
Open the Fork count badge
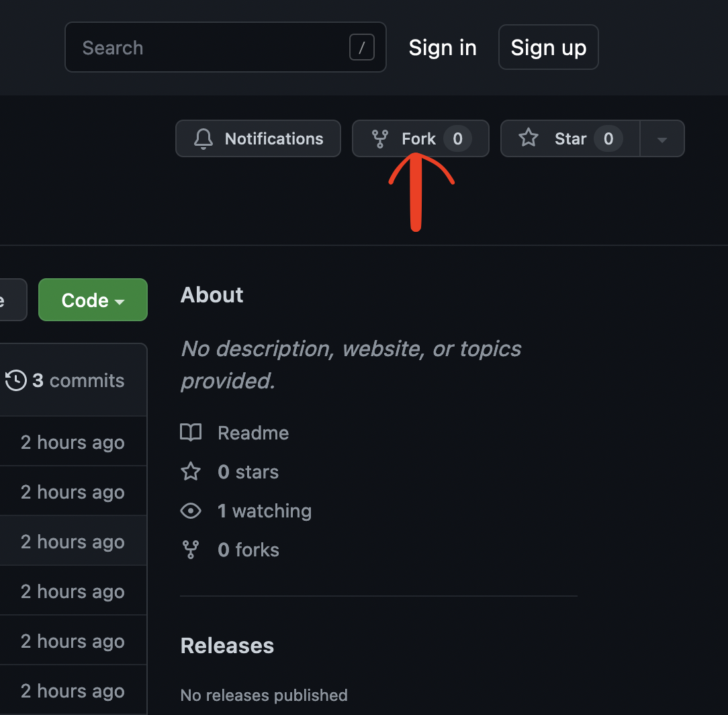pyautogui.click(x=457, y=138)
